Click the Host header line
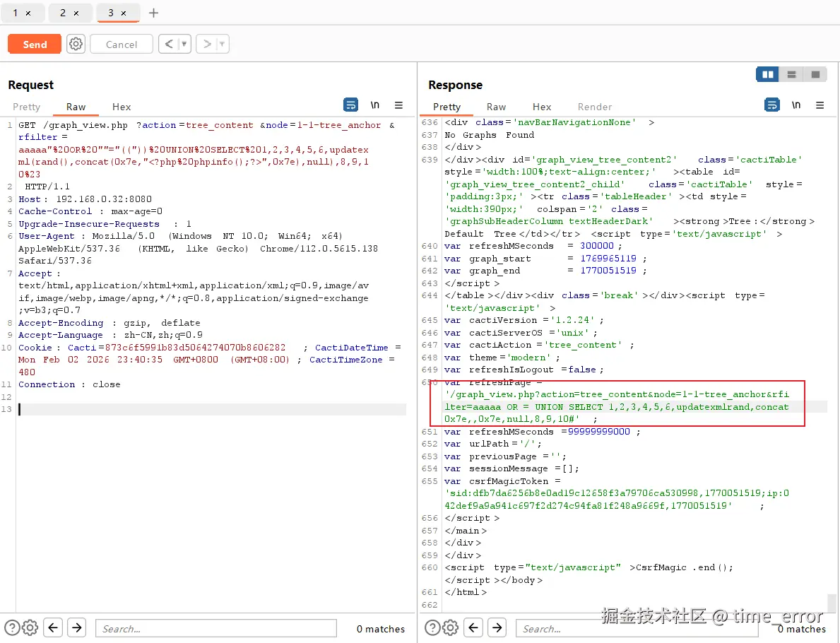This screenshot has width=840, height=643. (85, 199)
